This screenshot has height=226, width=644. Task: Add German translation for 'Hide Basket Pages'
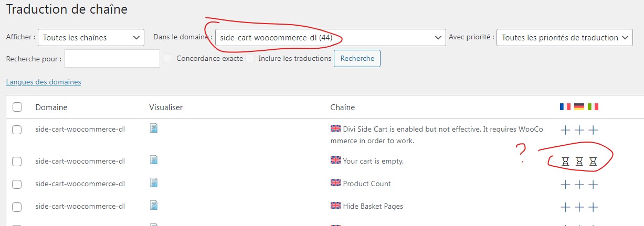pyautogui.click(x=579, y=207)
